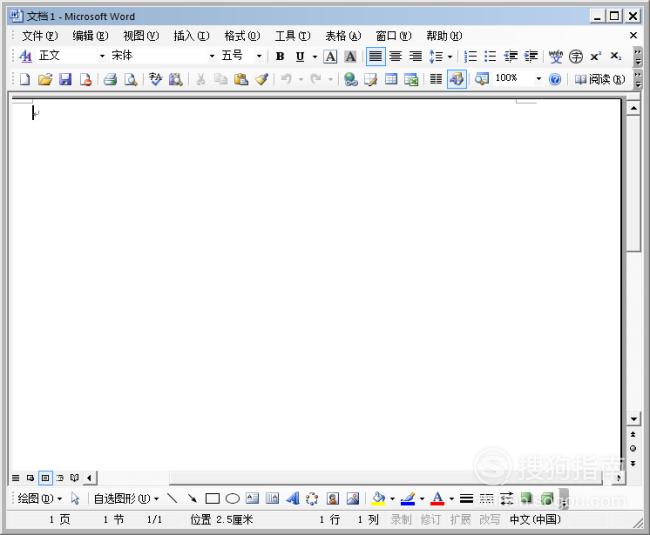650x535 pixels.
Task: Expand the style dropdown showing 正文
Action: tap(102, 56)
